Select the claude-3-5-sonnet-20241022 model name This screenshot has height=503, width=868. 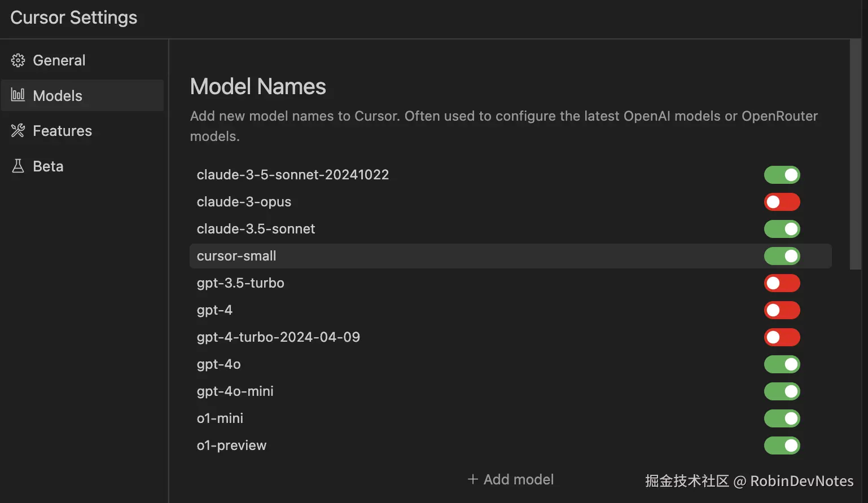pos(293,175)
